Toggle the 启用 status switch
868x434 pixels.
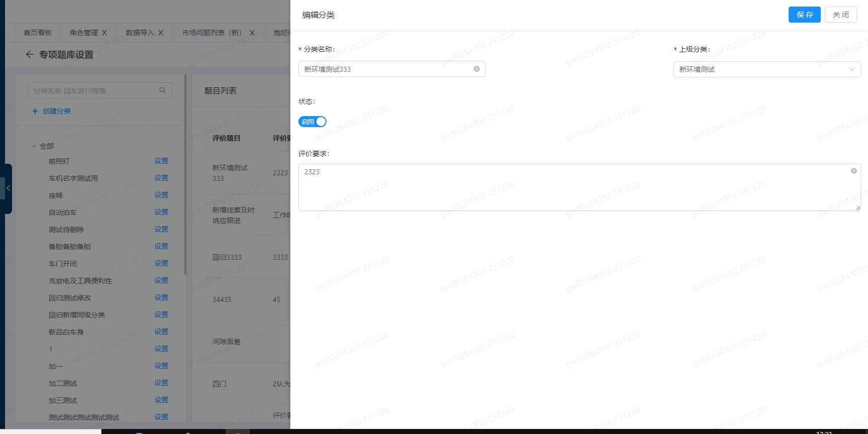point(312,122)
